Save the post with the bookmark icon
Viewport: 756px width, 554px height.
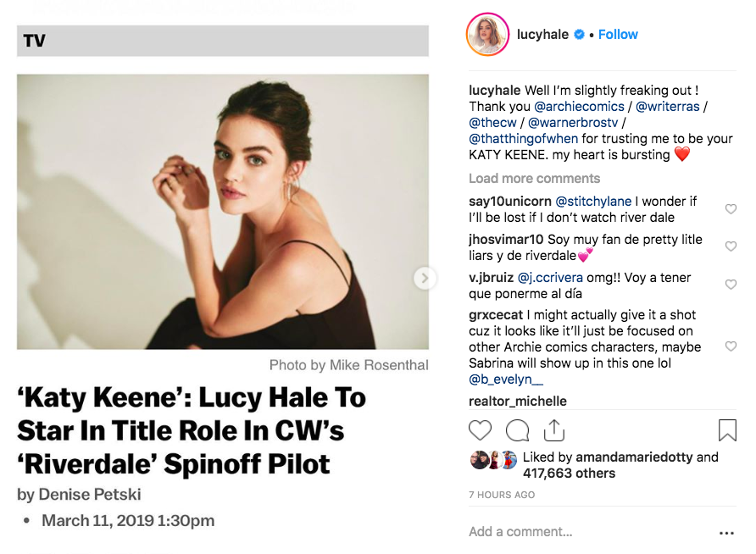click(x=727, y=430)
